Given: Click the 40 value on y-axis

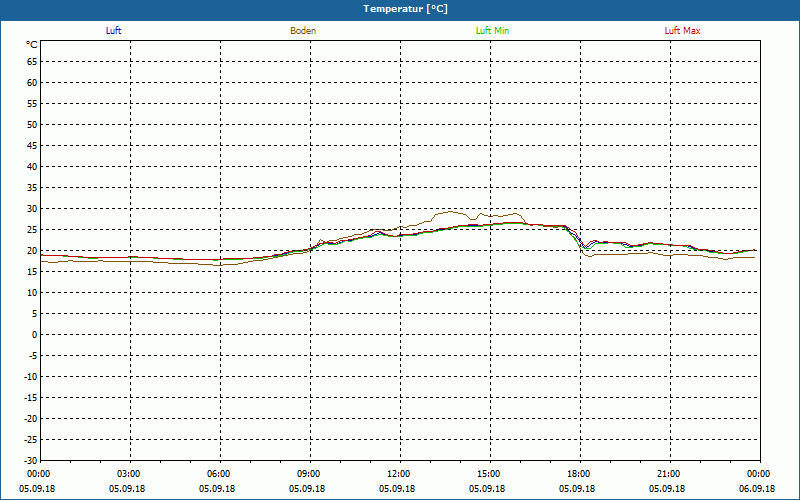Looking at the screenshot, I should pos(32,166).
